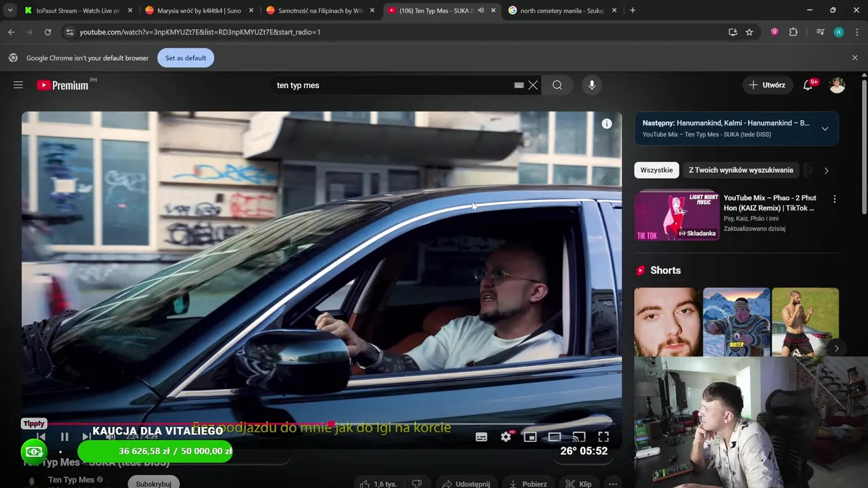Open YouTube Mix – Phao 2 Phut Hon title
Image resolution: width=868 pixels, height=488 pixels.
click(770, 203)
